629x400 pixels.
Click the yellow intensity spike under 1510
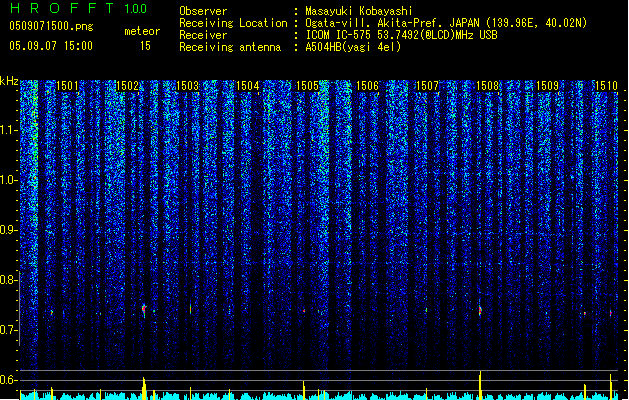611,386
